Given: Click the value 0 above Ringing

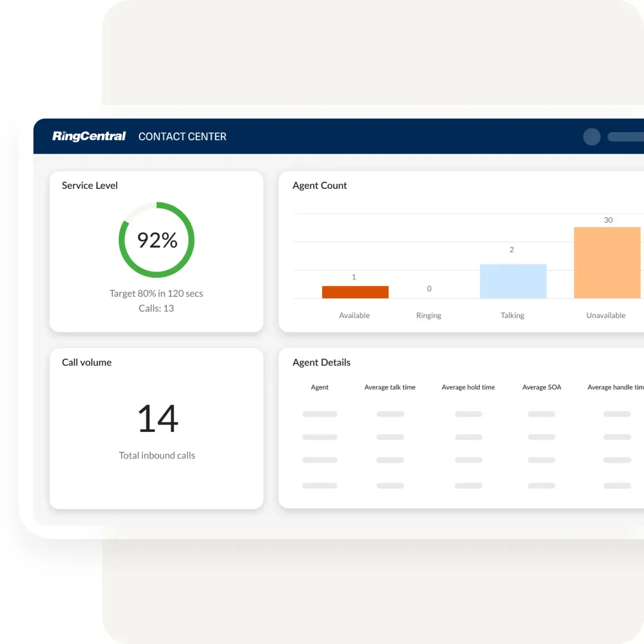Looking at the screenshot, I should pos(429,289).
